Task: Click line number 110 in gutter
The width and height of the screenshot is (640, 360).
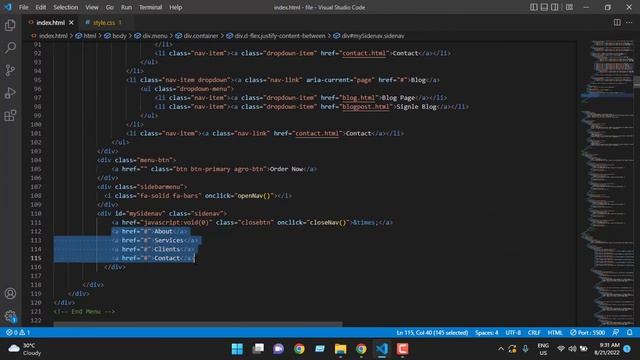Action: (36, 213)
